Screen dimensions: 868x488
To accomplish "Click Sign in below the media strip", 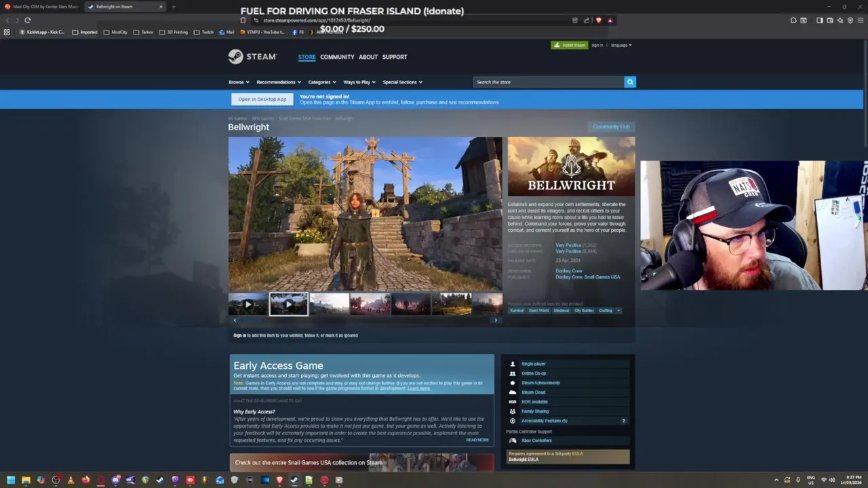I will (239, 335).
